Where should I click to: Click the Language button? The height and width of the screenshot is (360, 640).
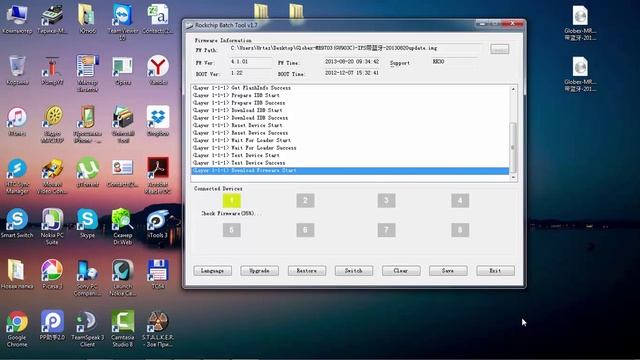click(x=213, y=271)
